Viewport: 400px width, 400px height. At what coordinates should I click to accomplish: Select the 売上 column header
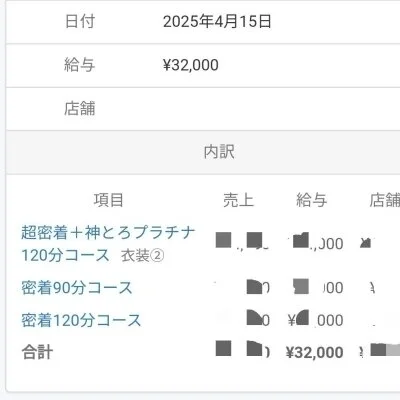click(x=238, y=200)
